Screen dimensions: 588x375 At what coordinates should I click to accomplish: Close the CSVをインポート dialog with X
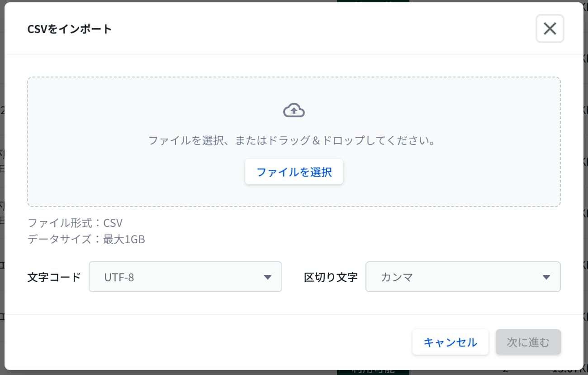coord(550,29)
